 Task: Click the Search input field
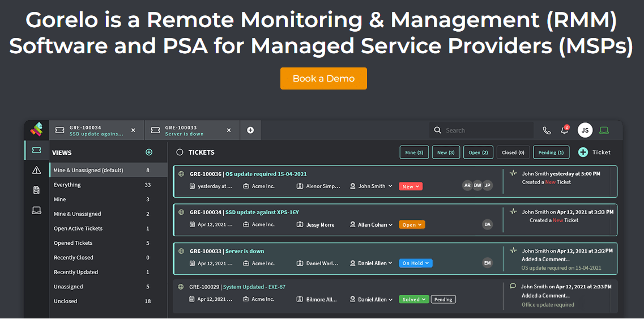pos(481,130)
